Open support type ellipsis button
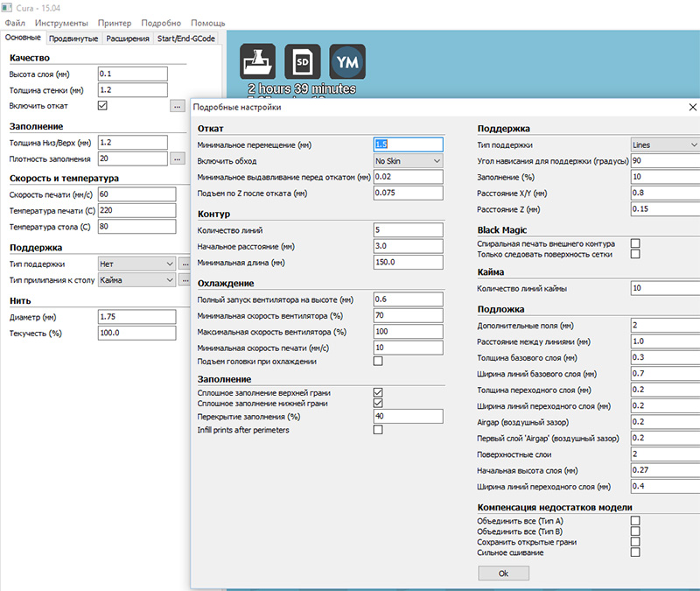Viewport: 700px width, 591px height. [x=185, y=263]
